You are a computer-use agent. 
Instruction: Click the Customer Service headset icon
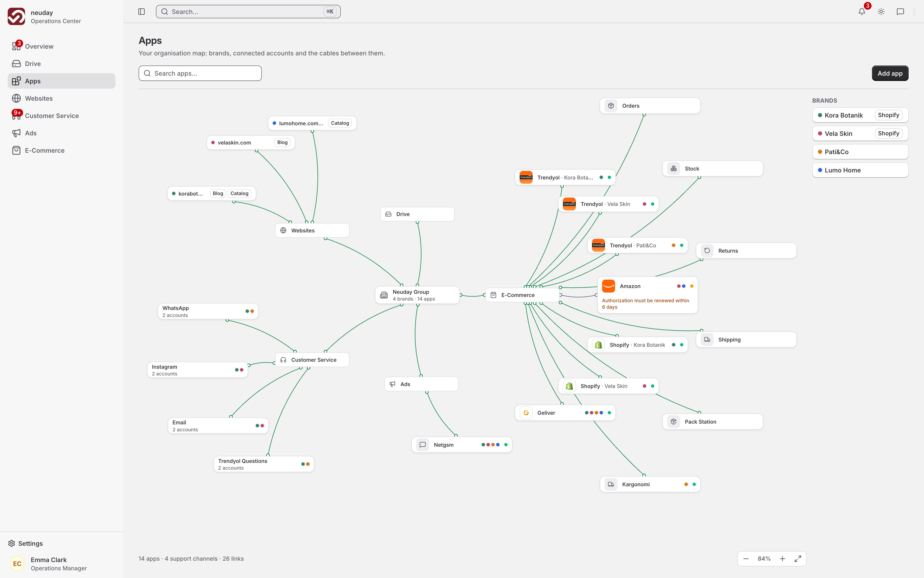(x=283, y=360)
